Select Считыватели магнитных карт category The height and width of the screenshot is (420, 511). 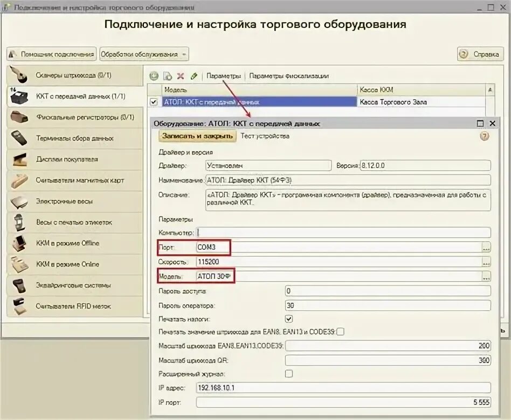(x=74, y=180)
